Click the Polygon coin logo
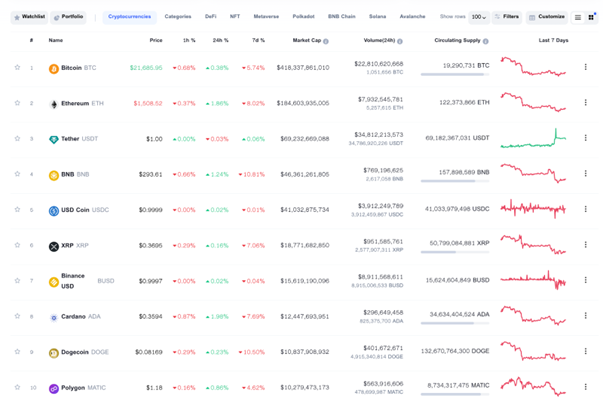Viewport: 603px width, 405px height. click(x=54, y=388)
